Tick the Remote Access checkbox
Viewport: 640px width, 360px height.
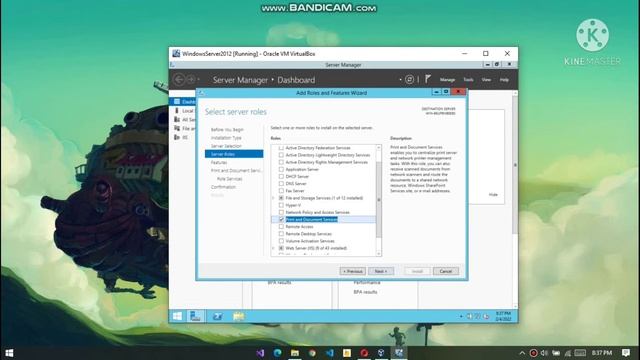[281, 227]
